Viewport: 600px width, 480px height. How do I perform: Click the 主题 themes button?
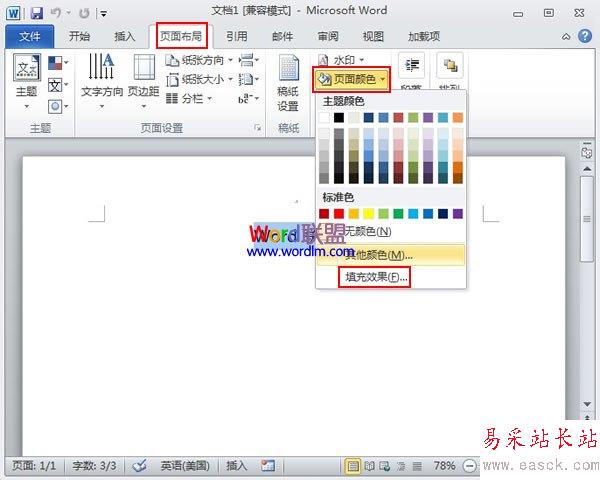pos(27,82)
